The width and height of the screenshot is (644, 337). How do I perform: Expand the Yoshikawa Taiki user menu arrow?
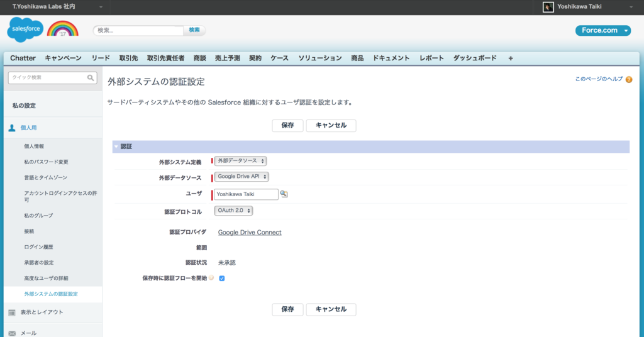(631, 7)
